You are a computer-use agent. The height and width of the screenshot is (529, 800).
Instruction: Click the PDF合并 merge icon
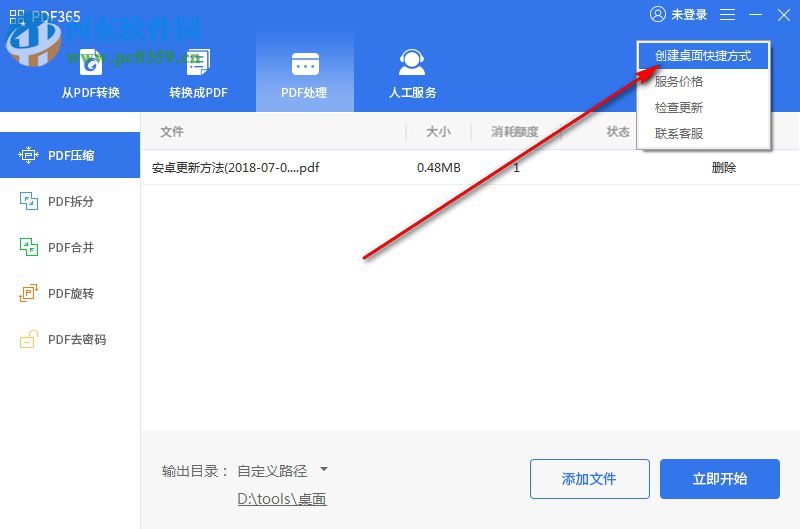29,247
